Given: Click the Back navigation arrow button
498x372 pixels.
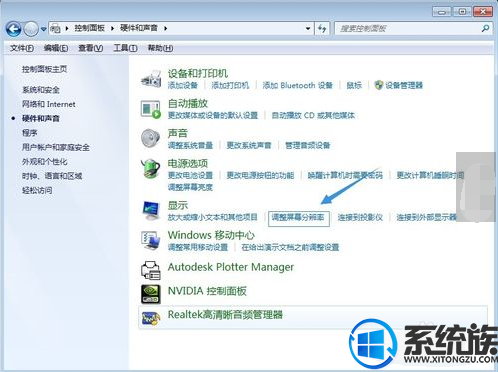Looking at the screenshot, I should pyautogui.click(x=13, y=29).
